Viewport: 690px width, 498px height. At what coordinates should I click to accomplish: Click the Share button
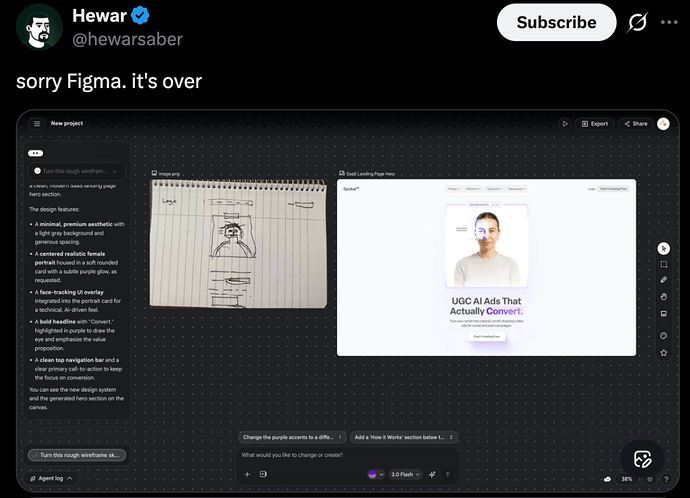click(x=635, y=124)
